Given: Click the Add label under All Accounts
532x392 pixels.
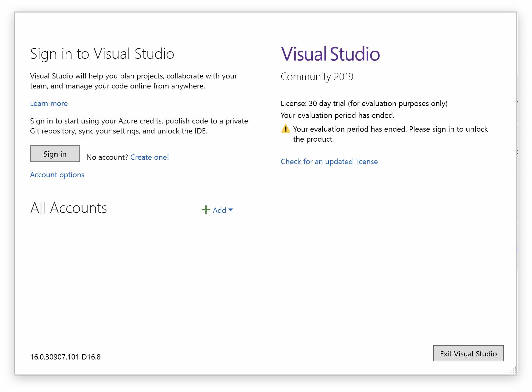Looking at the screenshot, I should click(219, 210).
